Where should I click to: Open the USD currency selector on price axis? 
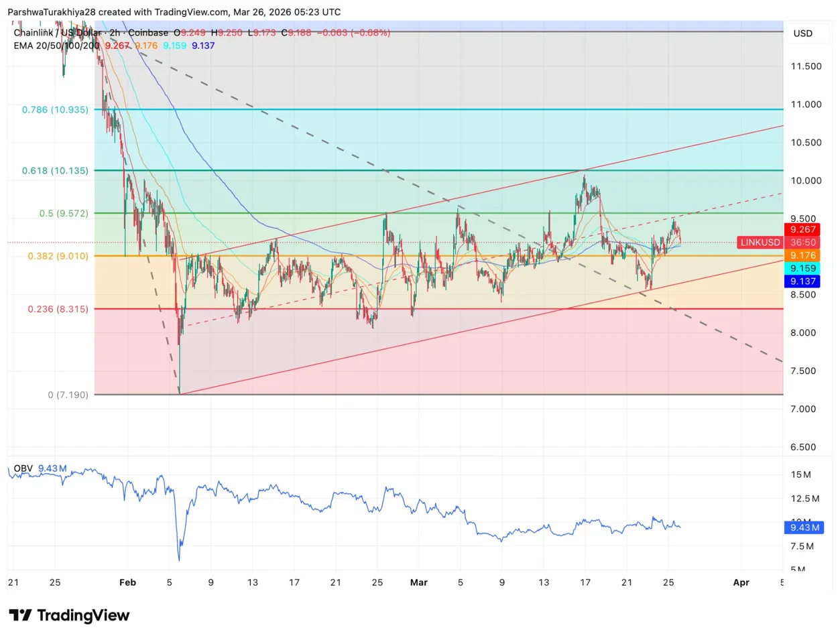(x=802, y=33)
